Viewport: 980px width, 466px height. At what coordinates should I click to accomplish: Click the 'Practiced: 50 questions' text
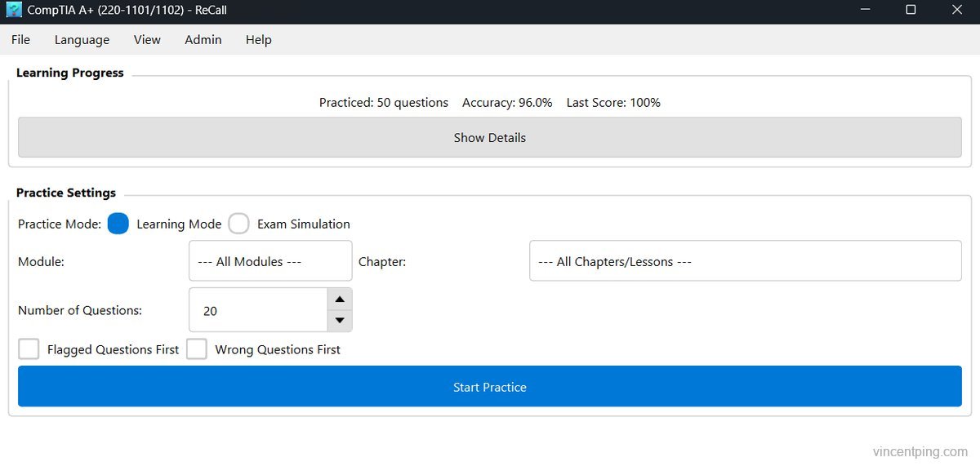[x=384, y=103]
